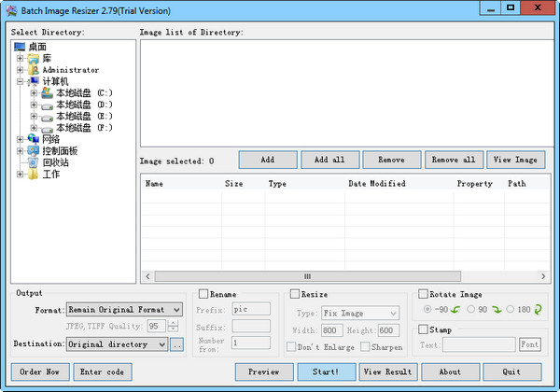Select the 本地磁盘 (C:) drive icon
Viewport: 560px width, 392px height.
tap(47, 92)
